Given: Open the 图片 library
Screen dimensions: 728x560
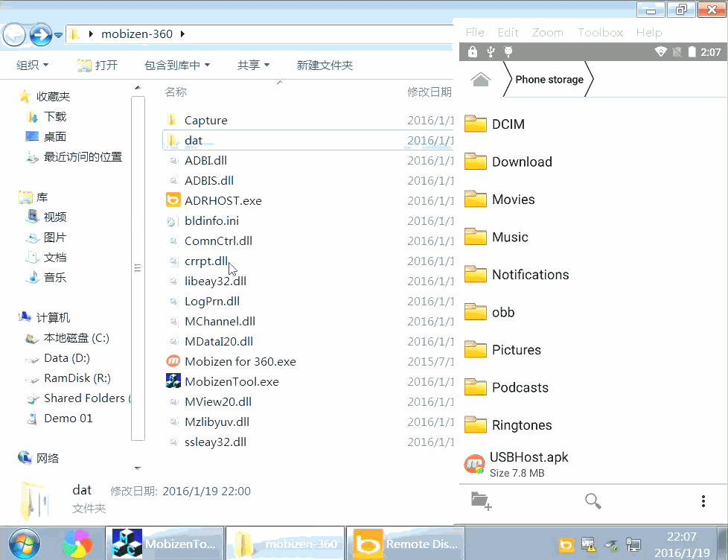Looking at the screenshot, I should pos(55,238).
